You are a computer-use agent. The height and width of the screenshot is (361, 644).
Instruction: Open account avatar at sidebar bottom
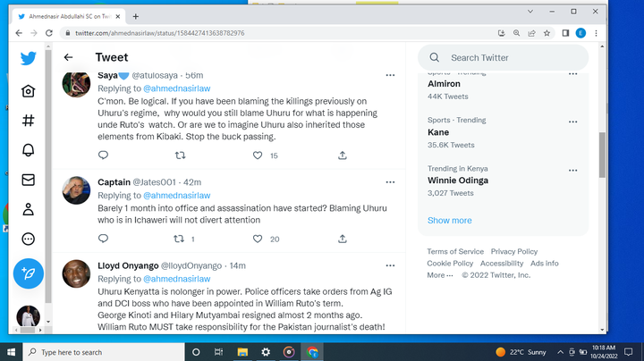29,316
